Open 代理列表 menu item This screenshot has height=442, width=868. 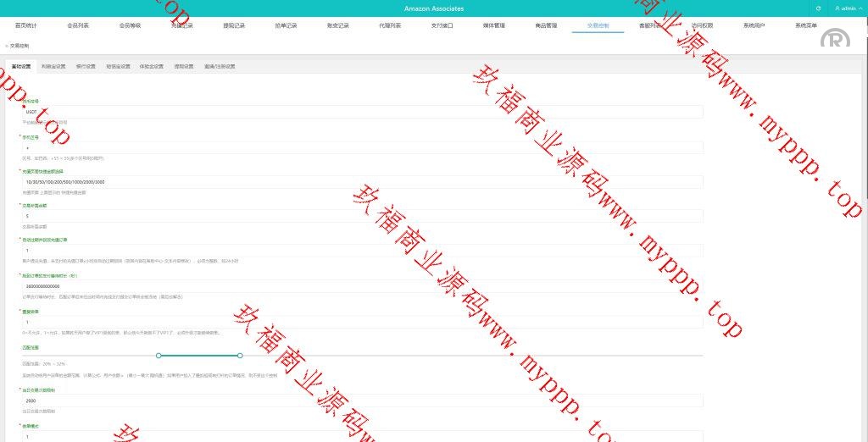click(x=390, y=25)
